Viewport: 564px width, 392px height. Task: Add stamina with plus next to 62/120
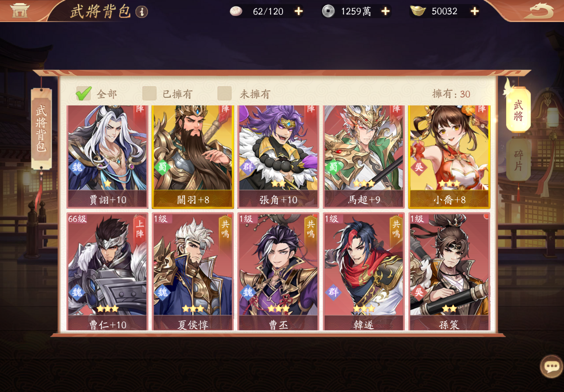point(299,11)
